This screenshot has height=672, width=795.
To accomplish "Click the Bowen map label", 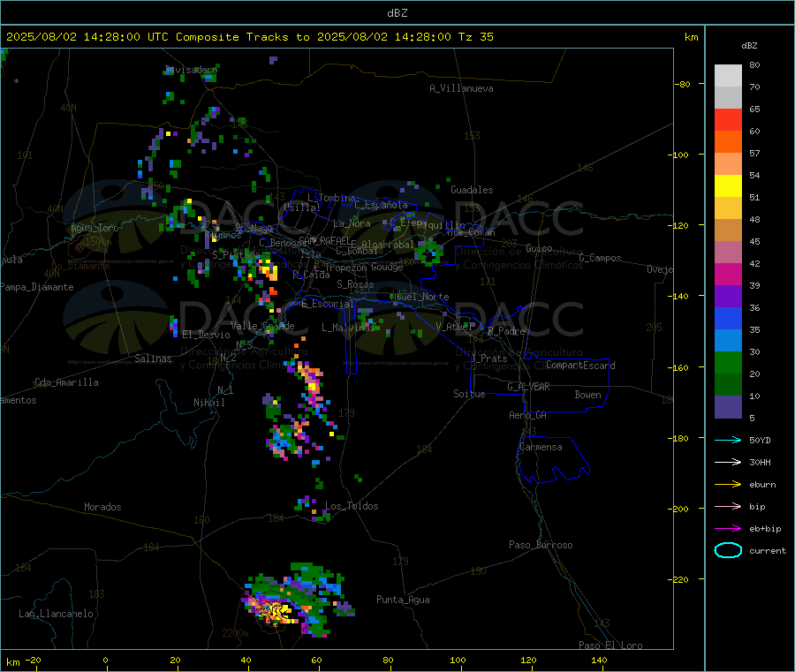I will 587,395.
